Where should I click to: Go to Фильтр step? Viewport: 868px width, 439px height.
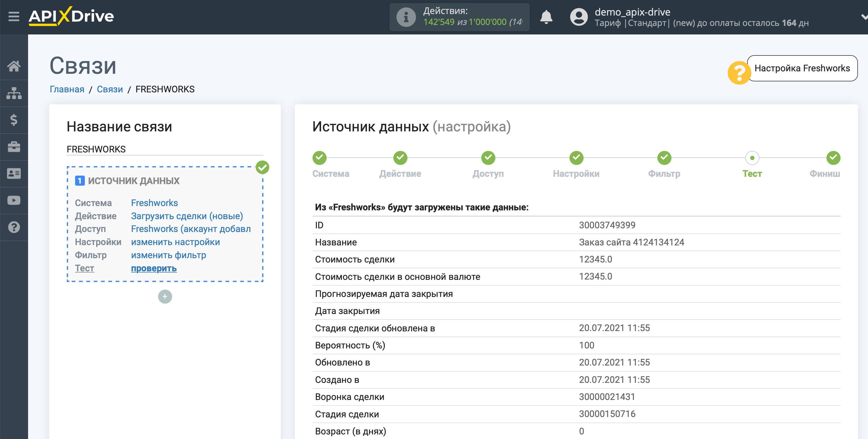(664, 174)
